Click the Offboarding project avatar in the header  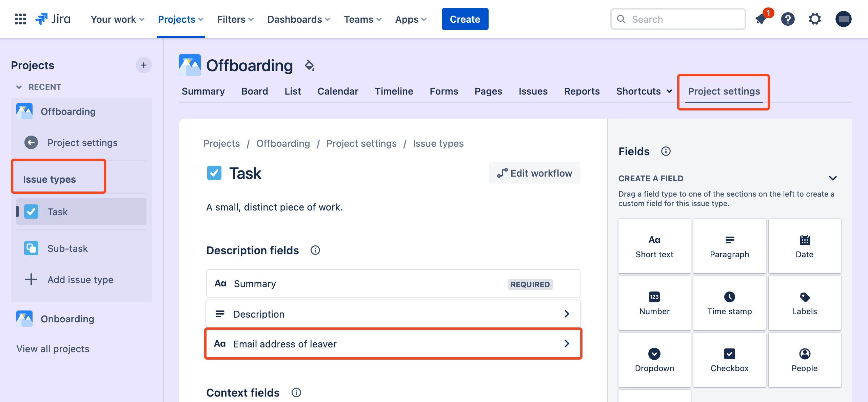click(190, 65)
